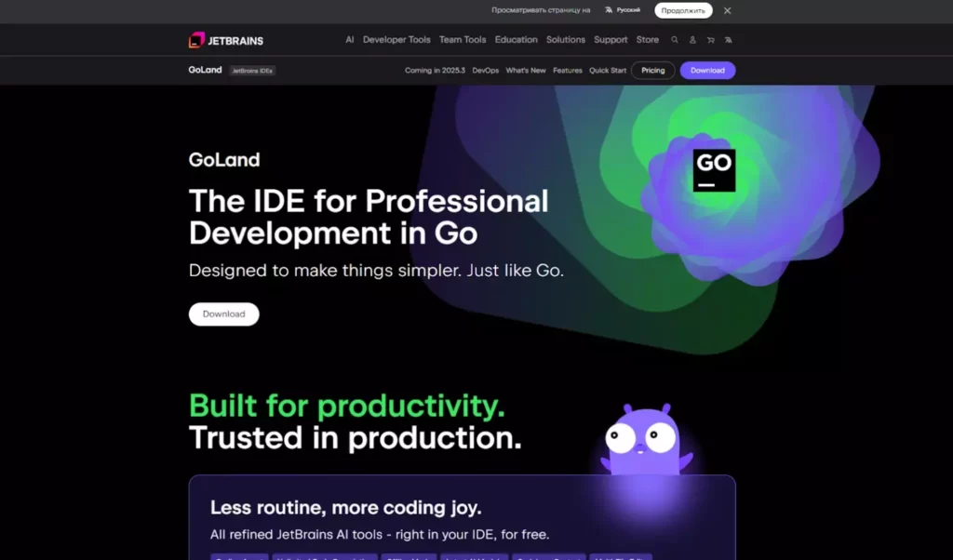Click the language translate icon in navbar
Screen dimensions: 953x560
(x=729, y=40)
